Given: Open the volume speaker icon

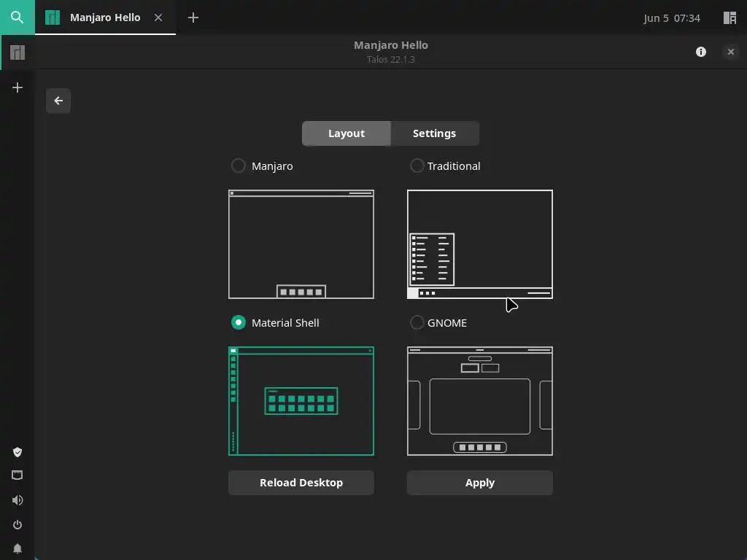Looking at the screenshot, I should click(x=18, y=500).
